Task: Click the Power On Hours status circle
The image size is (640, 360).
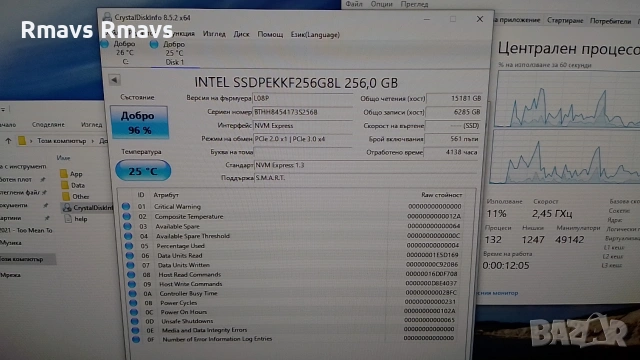Action: click(134, 312)
